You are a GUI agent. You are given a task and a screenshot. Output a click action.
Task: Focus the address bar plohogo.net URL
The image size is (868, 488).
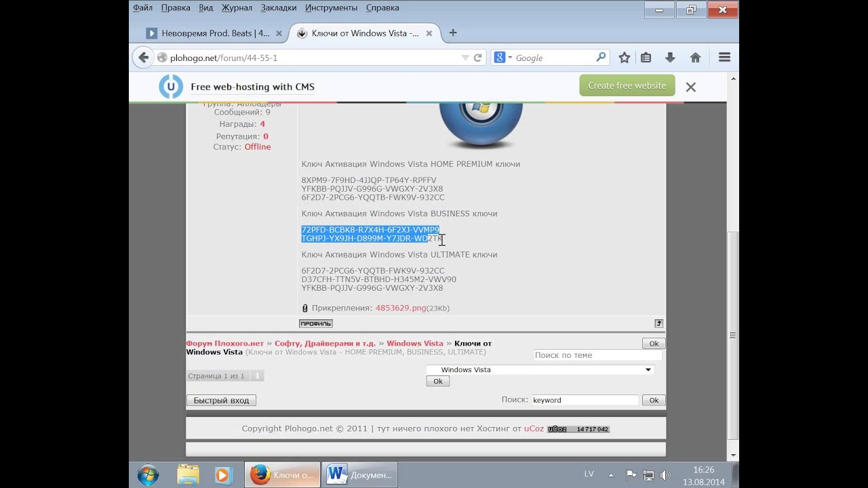point(312,58)
